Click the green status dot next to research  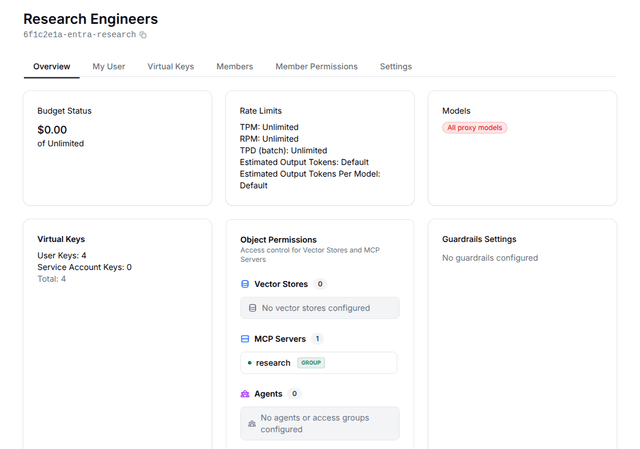click(249, 362)
